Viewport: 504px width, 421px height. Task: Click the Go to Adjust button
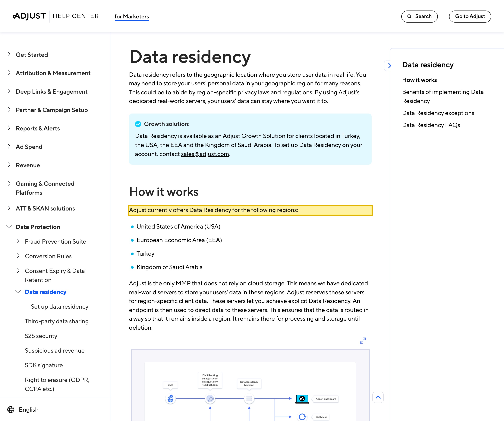point(470,16)
